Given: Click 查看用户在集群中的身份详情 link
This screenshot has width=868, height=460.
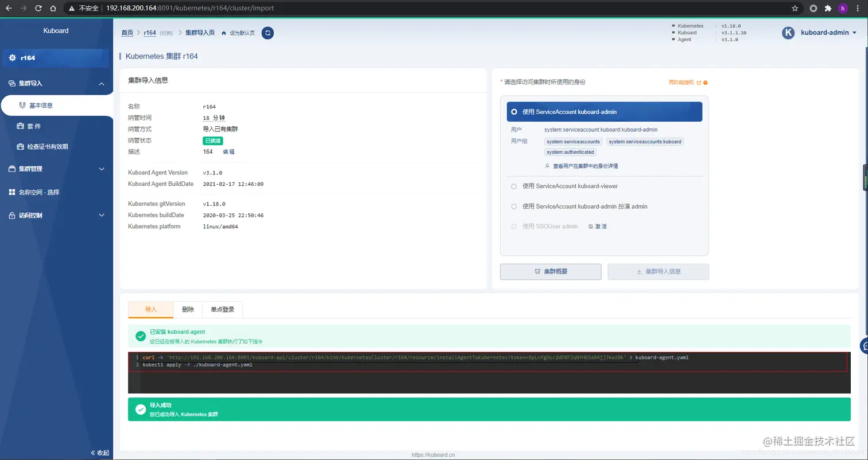Looking at the screenshot, I should point(585,166).
